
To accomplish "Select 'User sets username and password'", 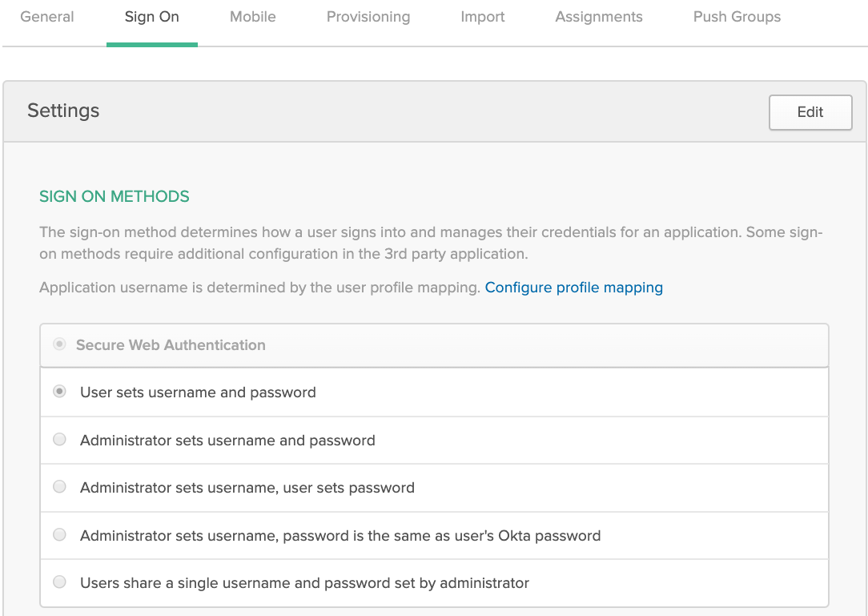I will (x=59, y=392).
